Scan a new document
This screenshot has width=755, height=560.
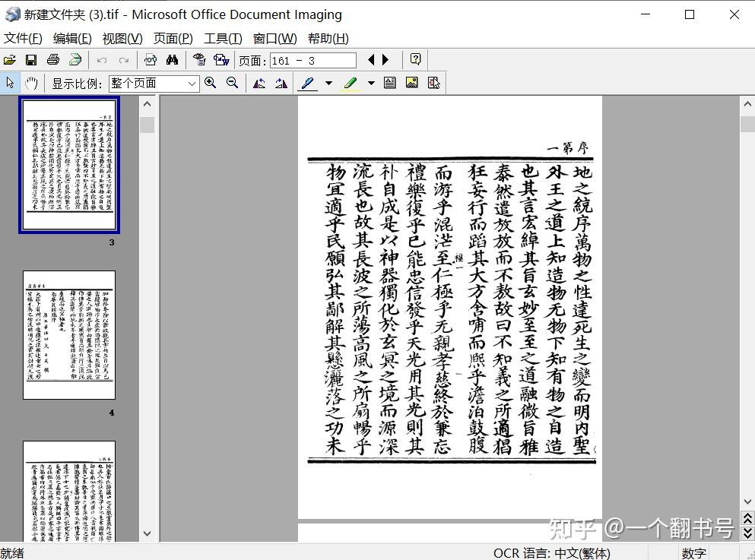(x=75, y=60)
